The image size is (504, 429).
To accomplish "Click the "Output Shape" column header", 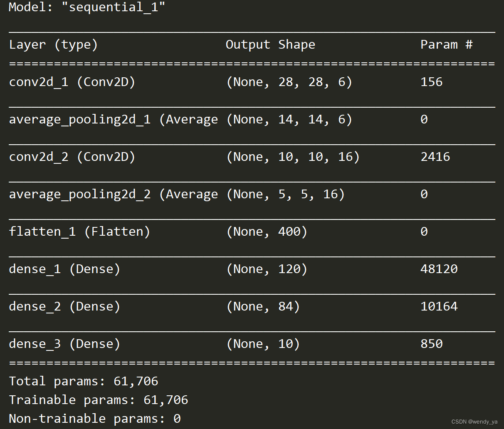I will click(x=270, y=45).
